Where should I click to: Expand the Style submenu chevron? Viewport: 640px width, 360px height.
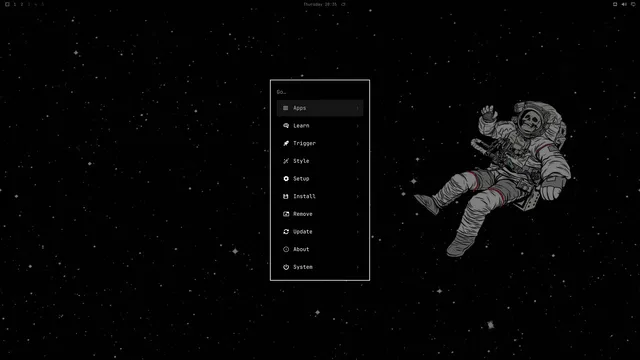pyautogui.click(x=358, y=161)
